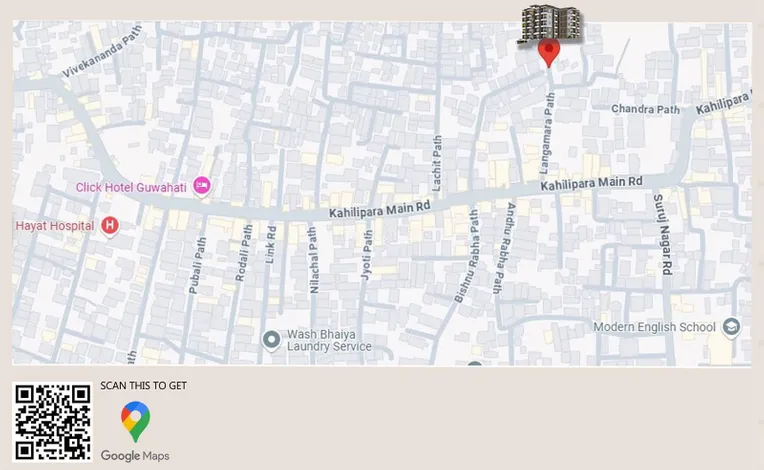Open the Click Hotel Guwahati label
The width and height of the screenshot is (764, 470).
[131, 188]
